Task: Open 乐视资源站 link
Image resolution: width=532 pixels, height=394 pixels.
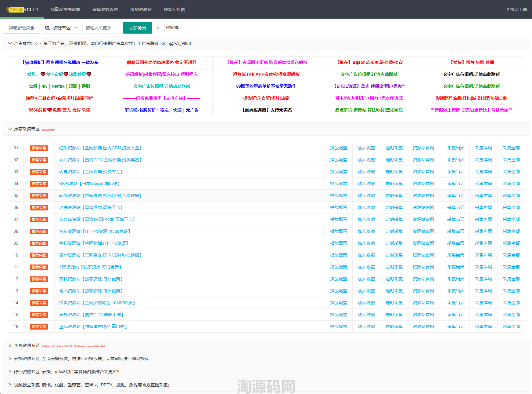Action: (92, 315)
